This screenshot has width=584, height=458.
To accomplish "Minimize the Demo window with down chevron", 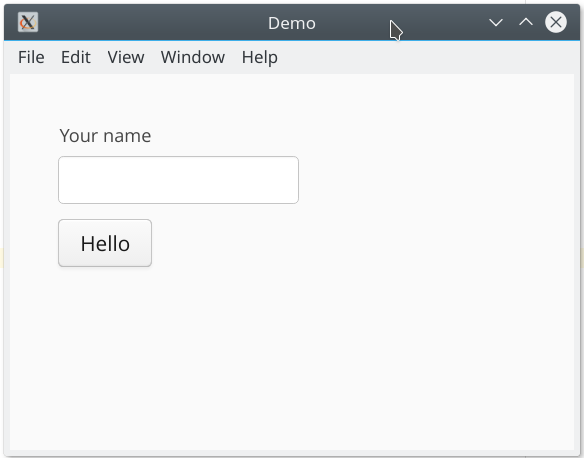I will tap(496, 23).
